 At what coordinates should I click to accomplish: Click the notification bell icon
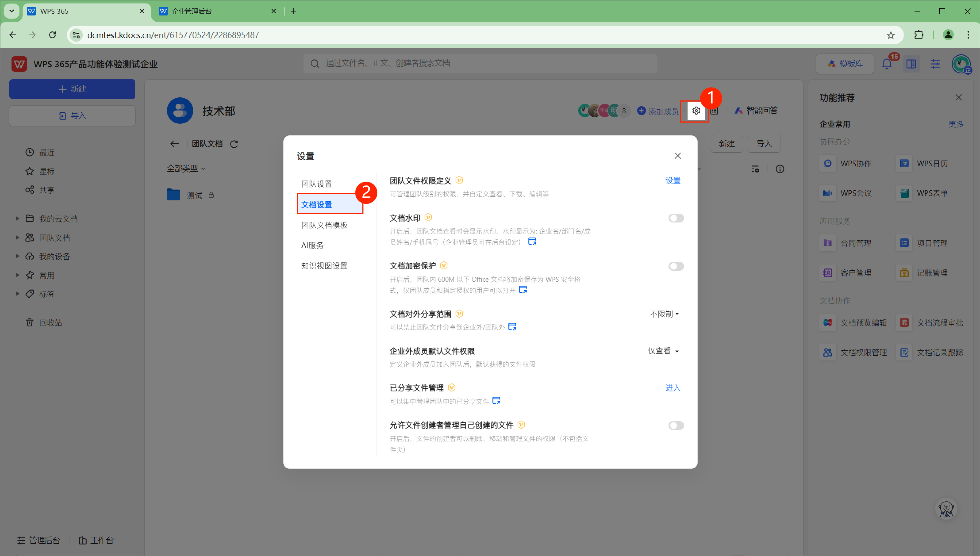[887, 64]
